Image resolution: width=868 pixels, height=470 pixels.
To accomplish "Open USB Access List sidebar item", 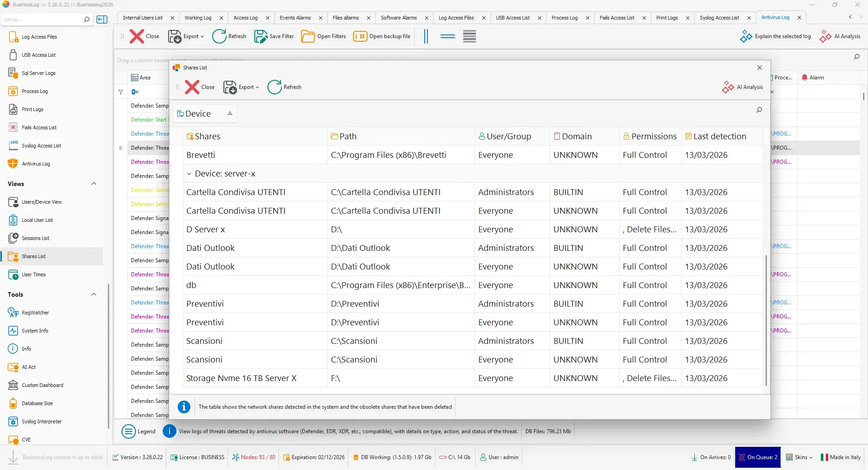I will [39, 55].
